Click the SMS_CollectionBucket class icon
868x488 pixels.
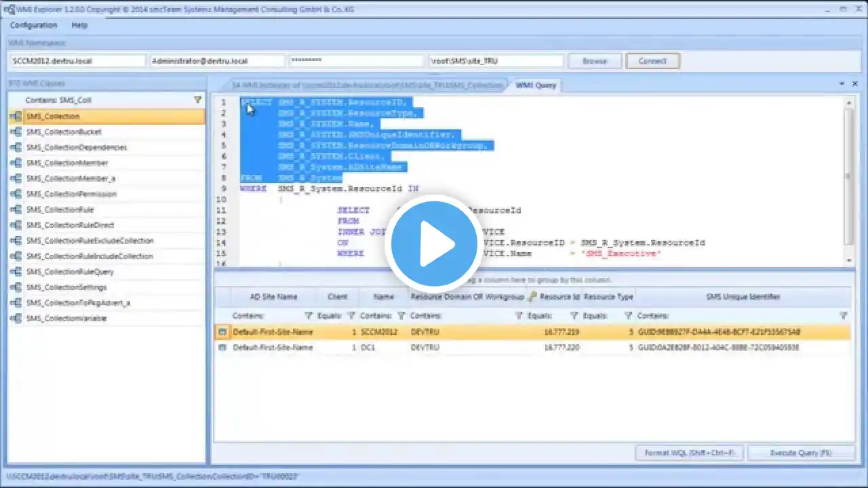(x=16, y=132)
